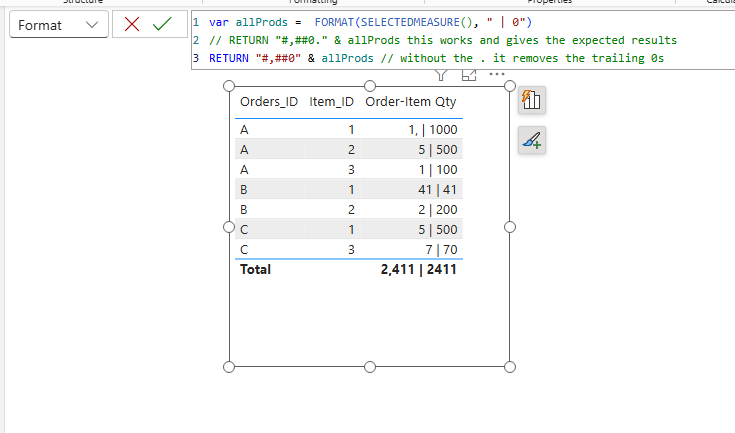Sort by the Orders_ID column header
This screenshot has width=735, height=433.
click(269, 102)
